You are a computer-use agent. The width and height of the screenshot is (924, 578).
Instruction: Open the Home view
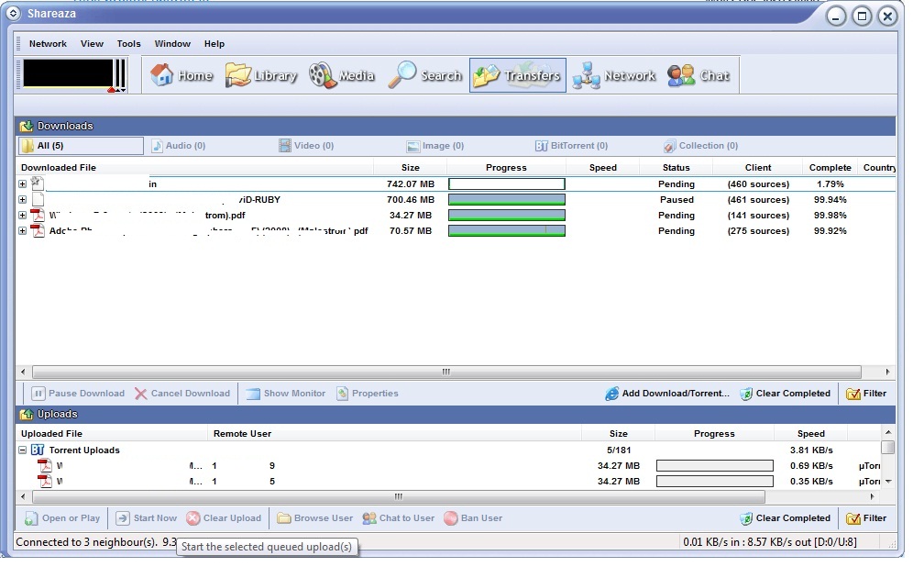coord(181,75)
